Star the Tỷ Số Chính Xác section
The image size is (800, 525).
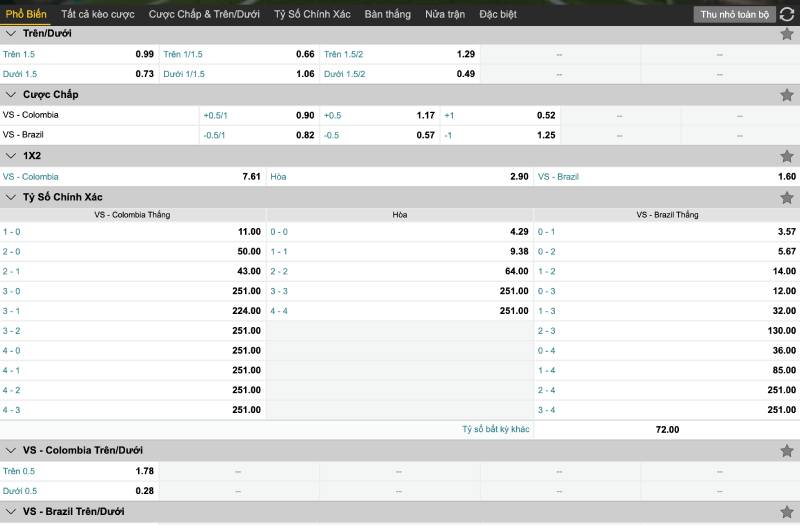click(x=787, y=197)
